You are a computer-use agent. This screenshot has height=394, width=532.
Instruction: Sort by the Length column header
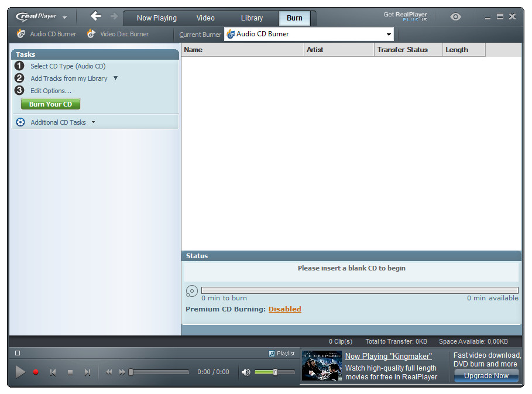tap(464, 50)
